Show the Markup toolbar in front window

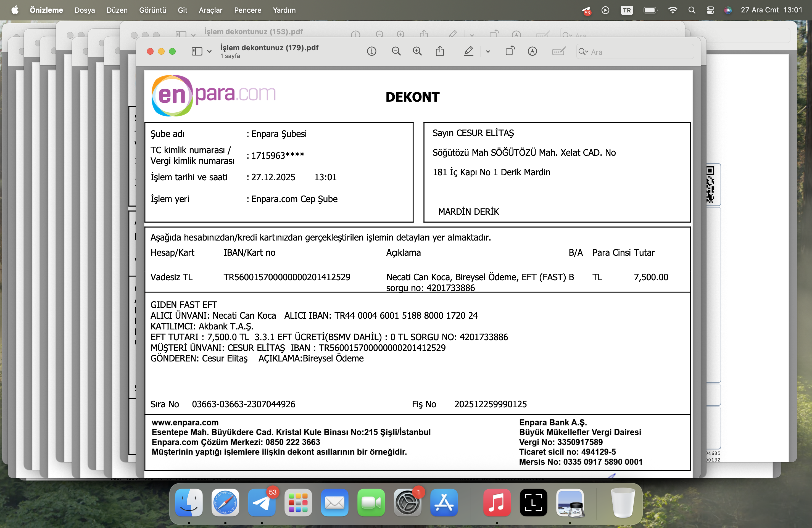[532, 52]
